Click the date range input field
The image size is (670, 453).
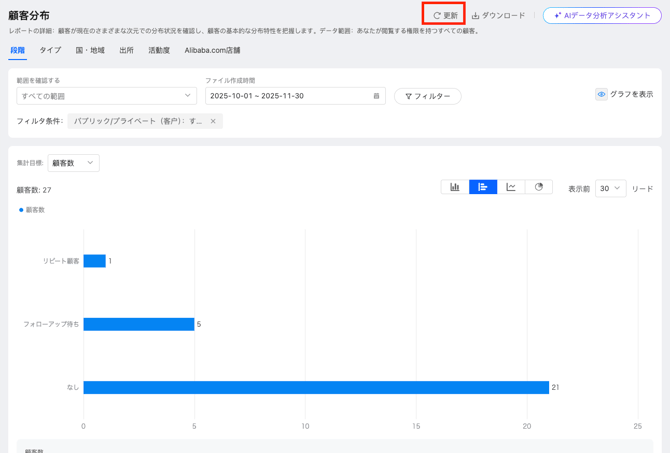[285, 96]
